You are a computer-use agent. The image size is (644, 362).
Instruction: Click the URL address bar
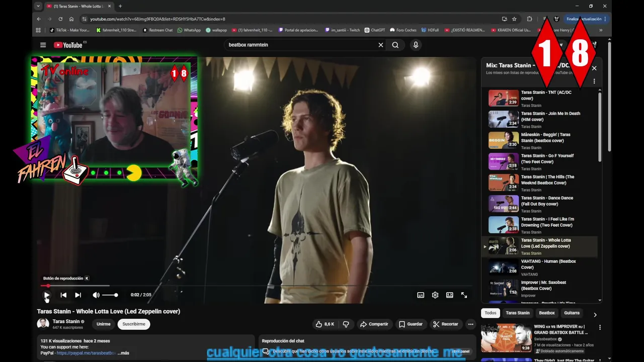pyautogui.click(x=292, y=19)
